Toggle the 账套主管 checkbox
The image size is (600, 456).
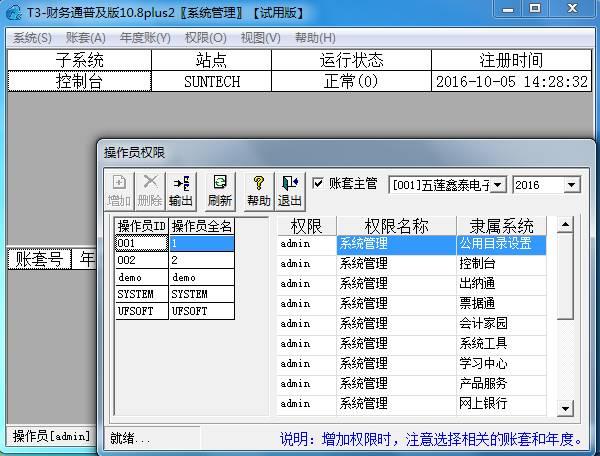pyautogui.click(x=318, y=184)
